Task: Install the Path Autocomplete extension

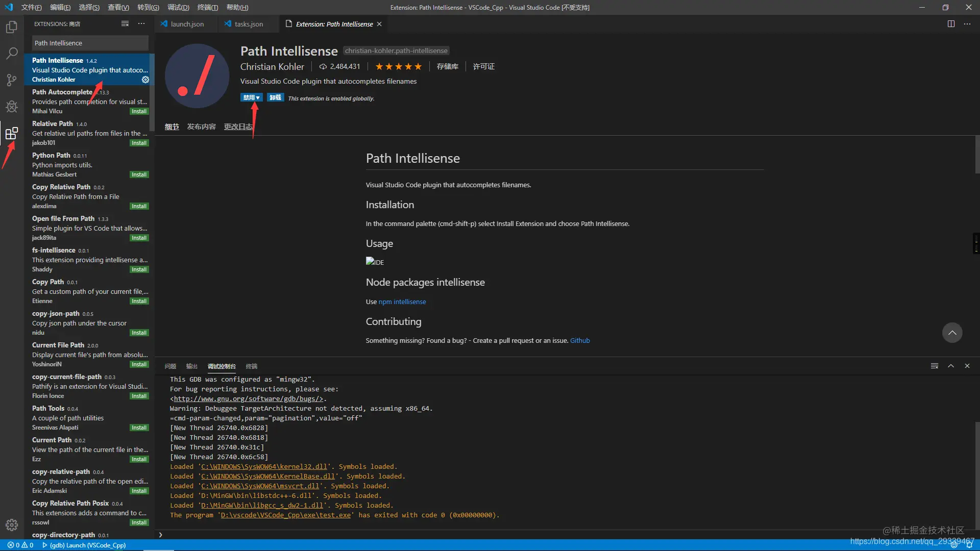Action: 139,111
